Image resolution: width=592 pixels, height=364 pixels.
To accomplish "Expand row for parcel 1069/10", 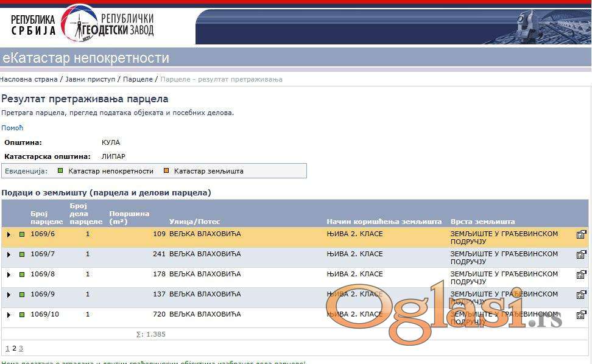I will [x=9, y=315].
